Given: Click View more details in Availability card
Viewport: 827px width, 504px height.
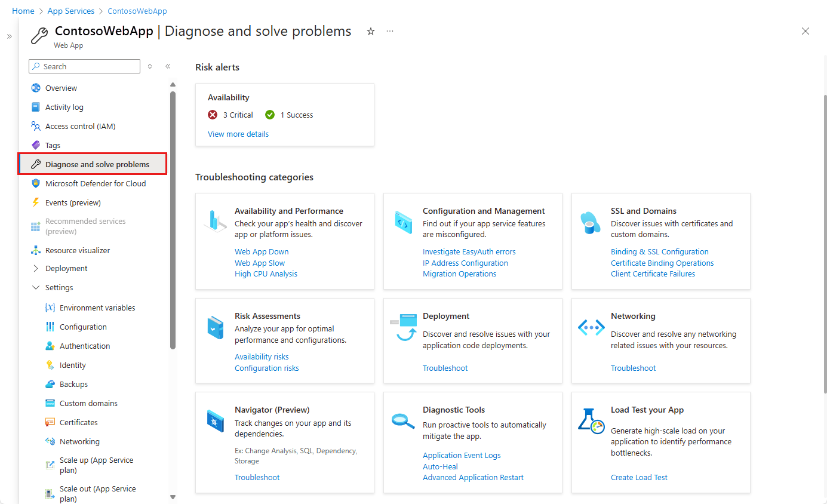Looking at the screenshot, I should pyautogui.click(x=238, y=134).
